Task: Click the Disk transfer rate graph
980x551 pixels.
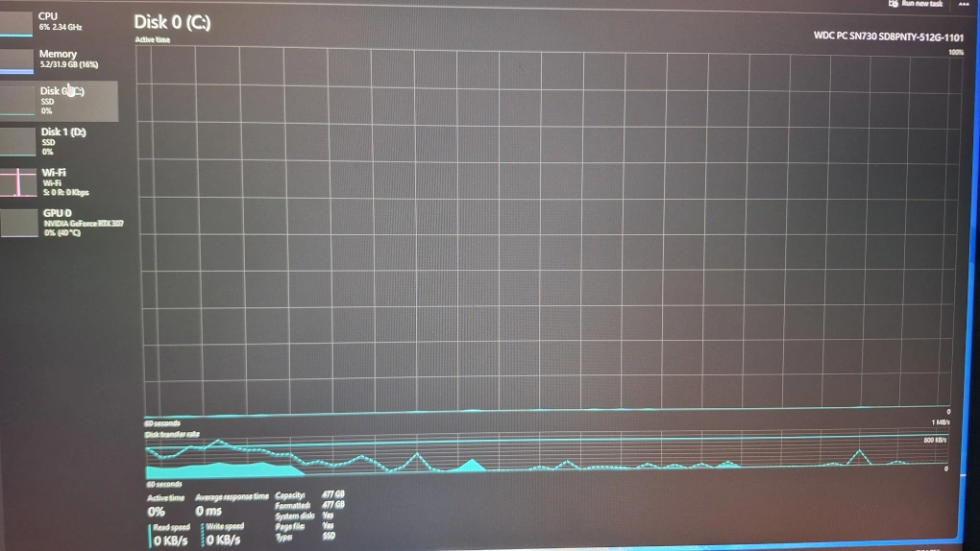Action: (x=546, y=457)
